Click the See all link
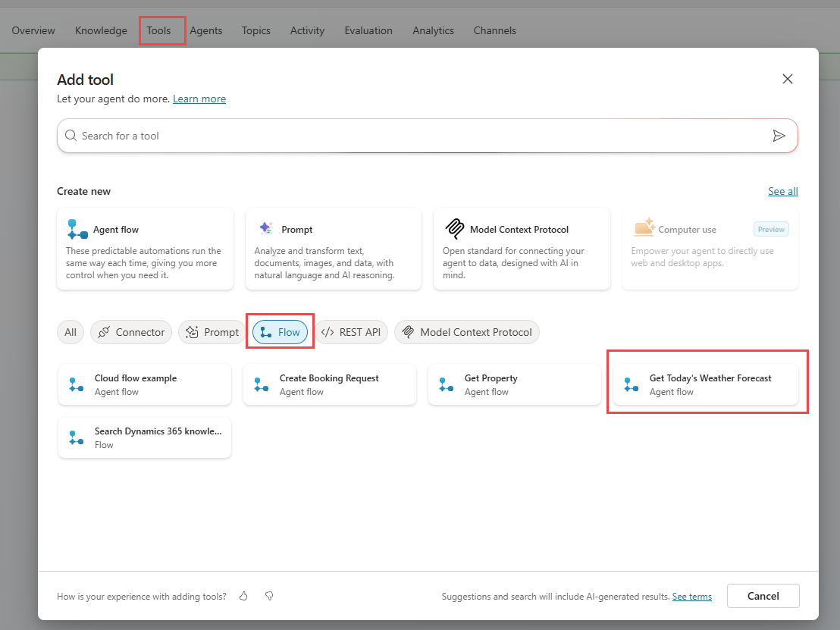Viewport: 840px width, 630px height. pyautogui.click(x=783, y=191)
